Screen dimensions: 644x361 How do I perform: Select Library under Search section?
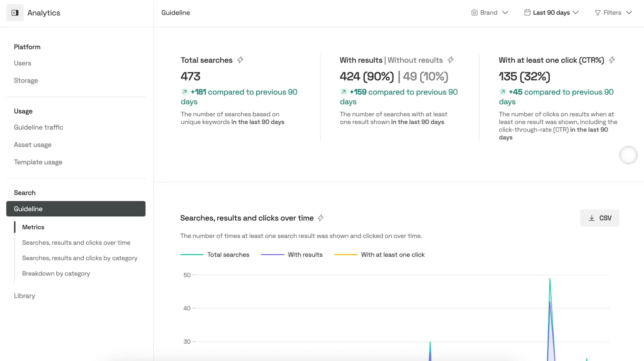click(x=24, y=296)
